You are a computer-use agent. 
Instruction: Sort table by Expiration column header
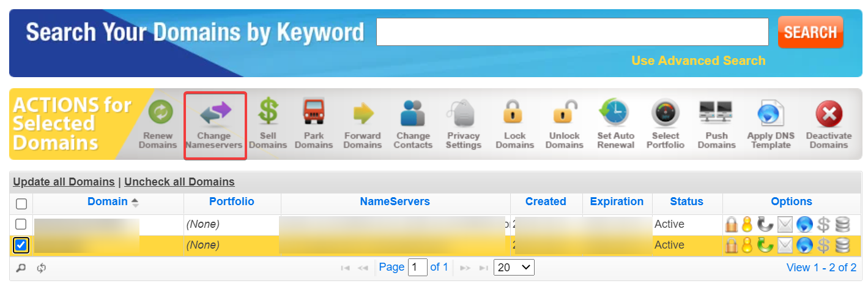coord(617,201)
